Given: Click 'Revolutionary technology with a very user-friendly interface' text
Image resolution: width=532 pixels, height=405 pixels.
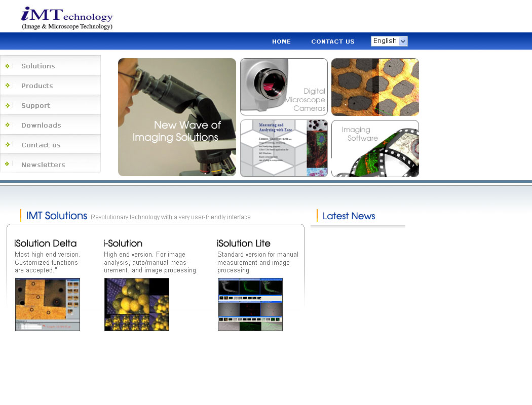Looking at the screenshot, I should (171, 217).
